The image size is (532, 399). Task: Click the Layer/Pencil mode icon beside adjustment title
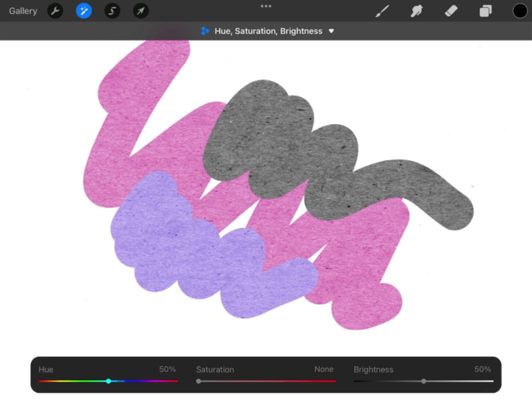[205, 31]
